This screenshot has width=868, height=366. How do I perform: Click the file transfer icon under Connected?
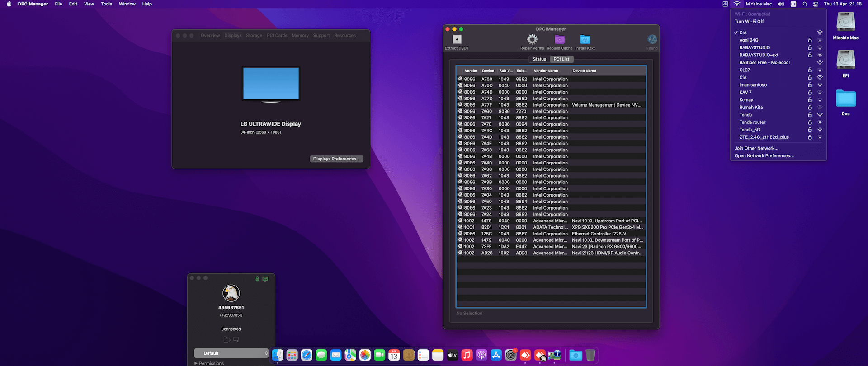226,339
